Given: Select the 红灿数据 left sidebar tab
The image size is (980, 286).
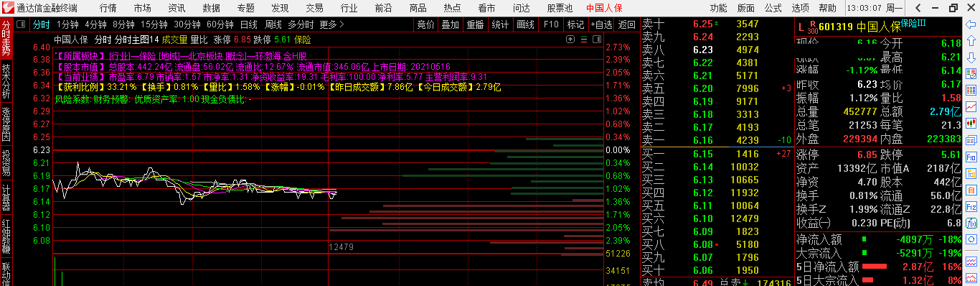Looking at the screenshot, I should click(x=6, y=236).
